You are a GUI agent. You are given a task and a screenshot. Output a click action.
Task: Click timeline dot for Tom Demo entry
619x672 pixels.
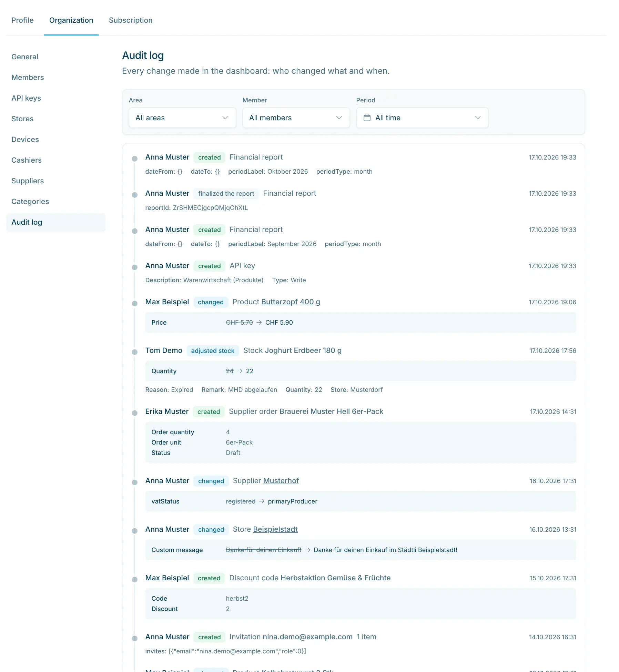click(135, 352)
